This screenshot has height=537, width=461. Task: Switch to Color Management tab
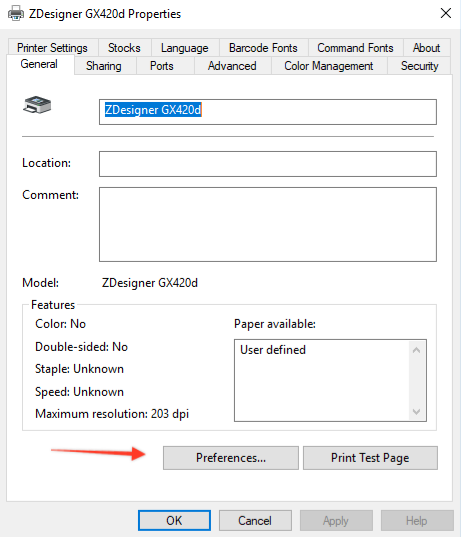pyautogui.click(x=329, y=66)
